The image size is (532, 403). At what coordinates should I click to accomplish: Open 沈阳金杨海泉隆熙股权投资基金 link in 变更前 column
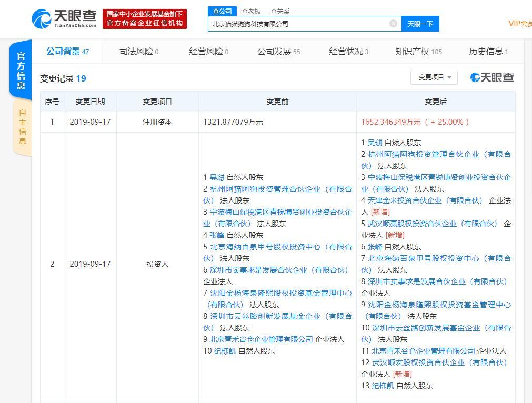(x=277, y=299)
